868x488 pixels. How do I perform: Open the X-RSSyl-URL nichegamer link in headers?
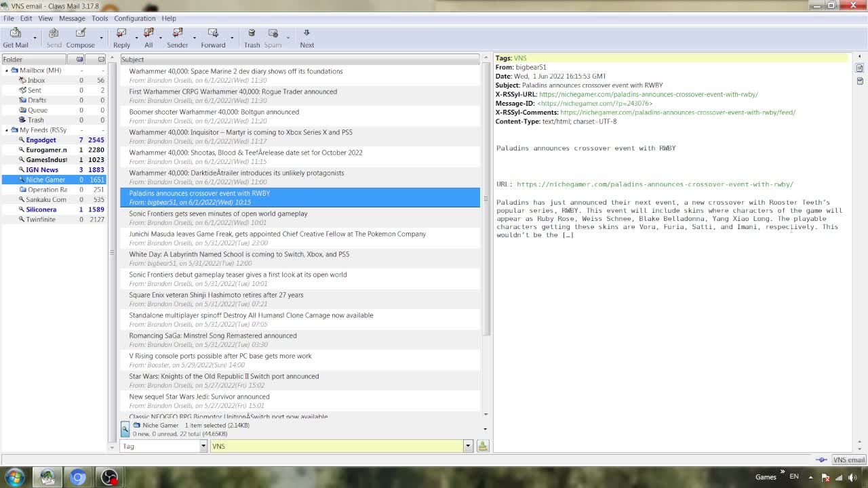(648, 94)
